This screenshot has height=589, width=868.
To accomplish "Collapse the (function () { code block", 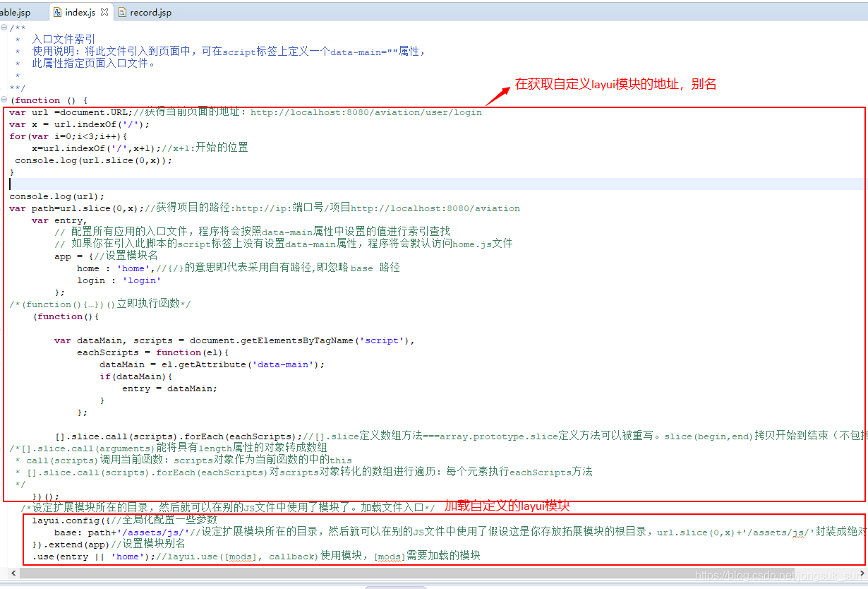I will point(4,100).
